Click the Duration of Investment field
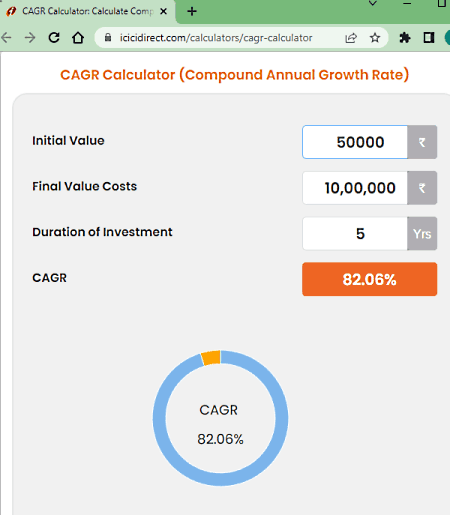Viewport: 450px width, 515px height. (x=355, y=233)
